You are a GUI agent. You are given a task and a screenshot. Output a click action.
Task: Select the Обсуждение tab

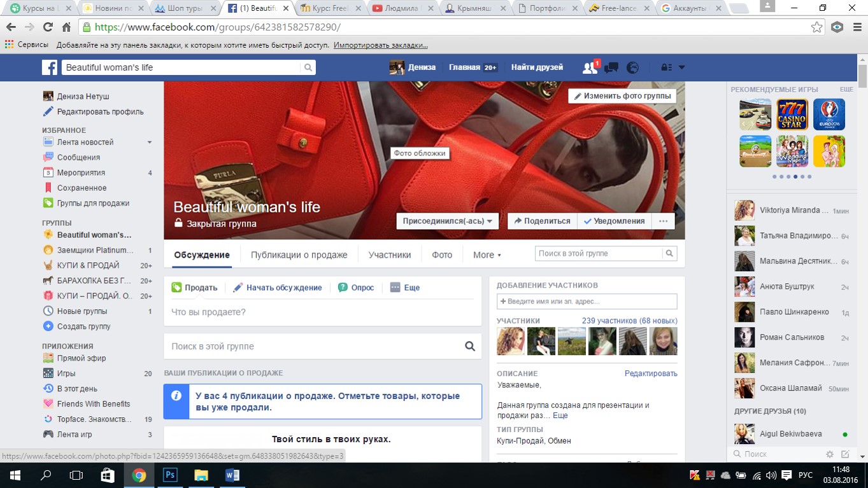pyautogui.click(x=202, y=254)
